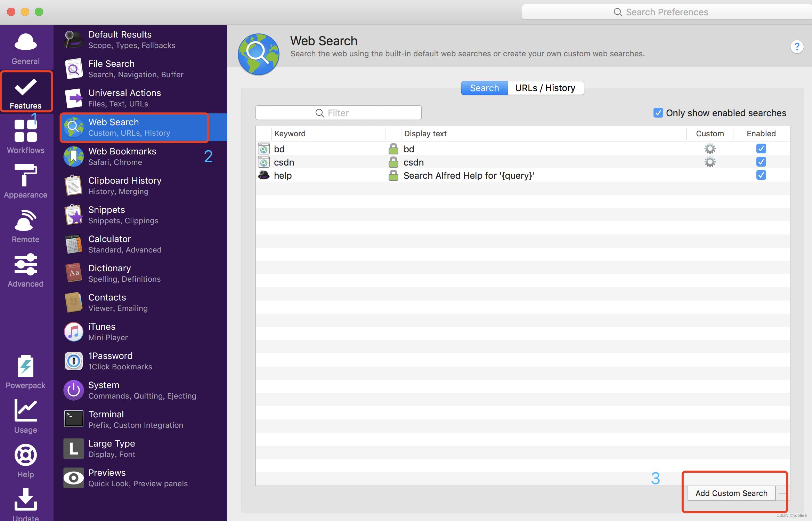Viewport: 812px width, 521px height.
Task: Open Clipboard History feature
Action: click(125, 185)
